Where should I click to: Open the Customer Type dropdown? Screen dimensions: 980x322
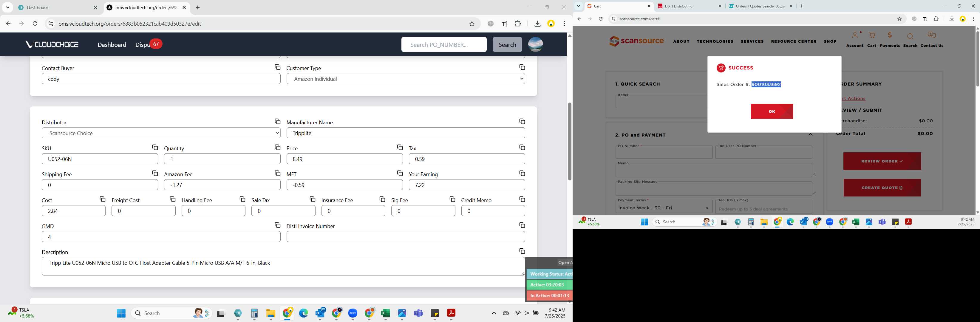point(406,79)
